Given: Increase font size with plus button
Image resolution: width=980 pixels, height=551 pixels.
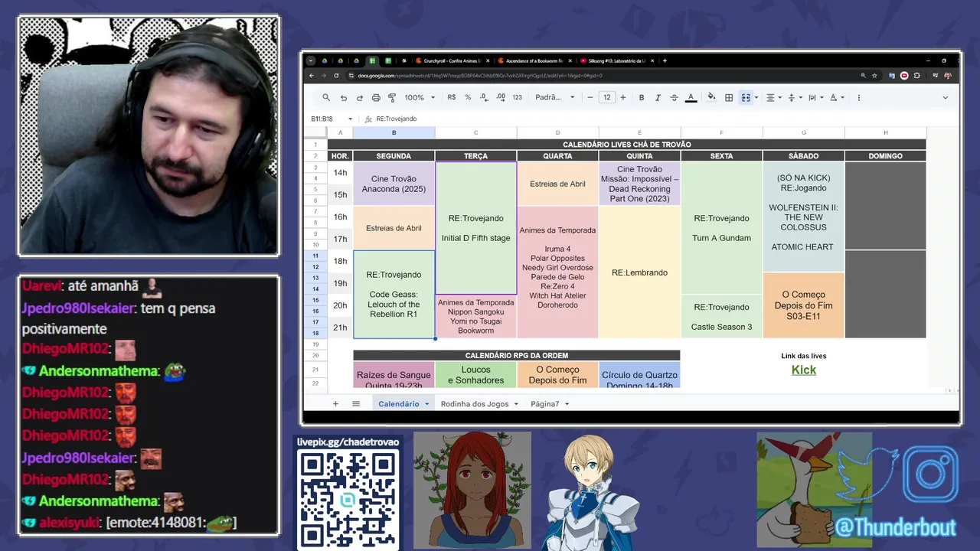Looking at the screenshot, I should pos(623,97).
